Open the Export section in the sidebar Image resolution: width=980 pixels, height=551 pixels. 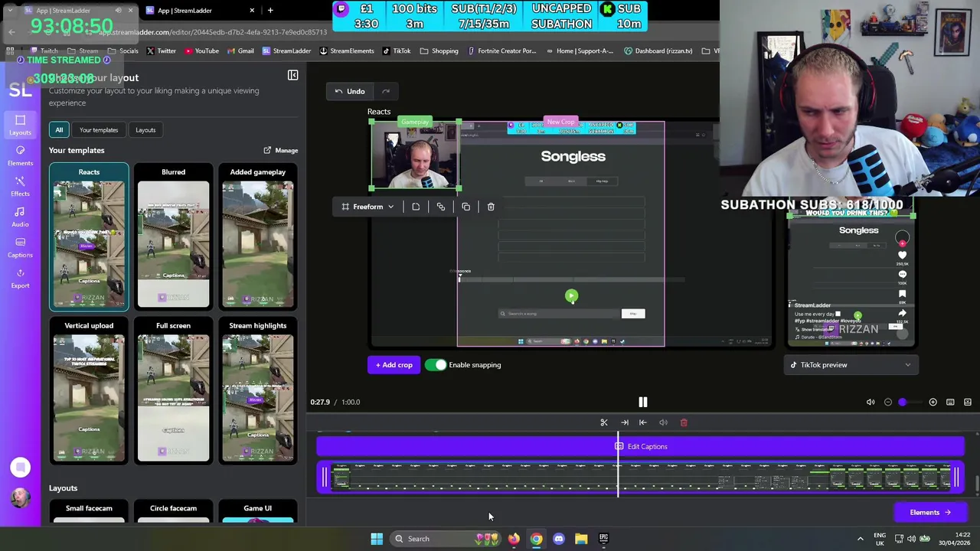[20, 278]
